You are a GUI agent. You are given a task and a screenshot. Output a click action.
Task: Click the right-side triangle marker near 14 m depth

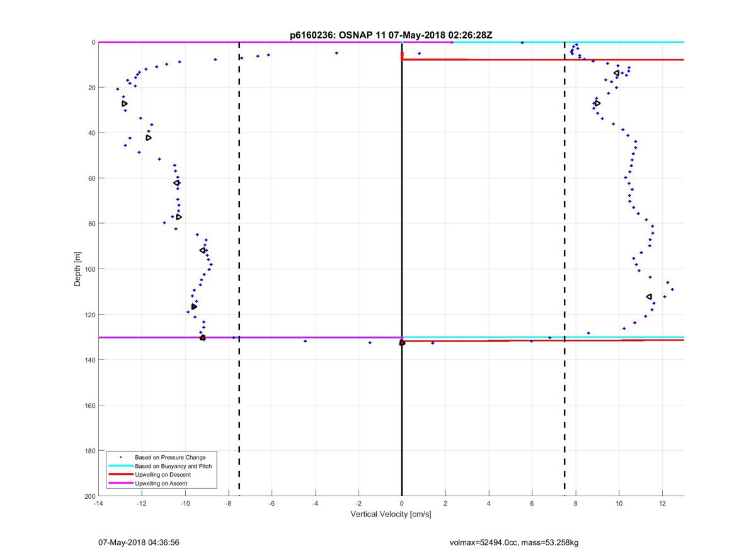click(616, 73)
